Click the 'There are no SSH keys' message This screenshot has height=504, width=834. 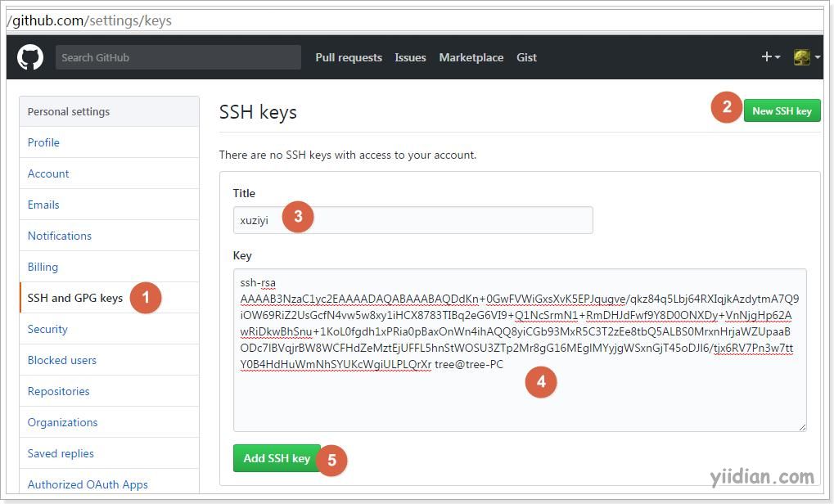[347, 155]
